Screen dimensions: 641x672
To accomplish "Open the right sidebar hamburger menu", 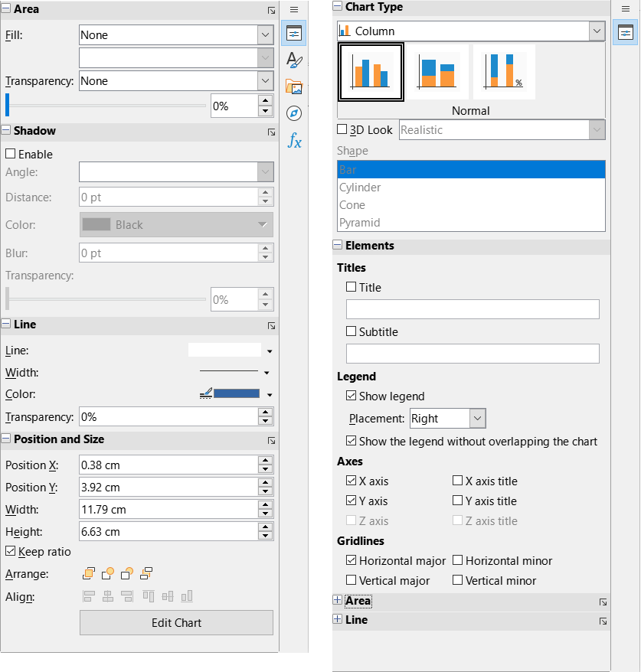I will 625,7.
